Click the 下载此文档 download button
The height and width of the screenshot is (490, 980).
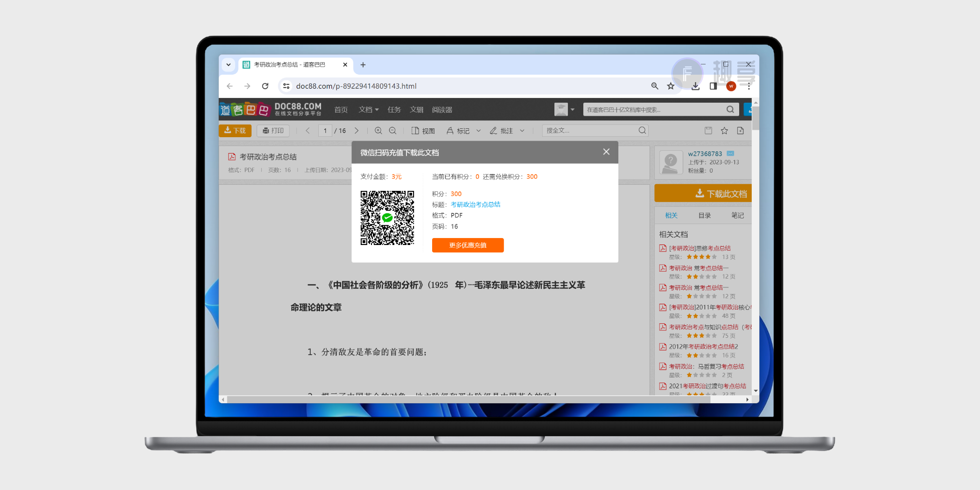[703, 193]
